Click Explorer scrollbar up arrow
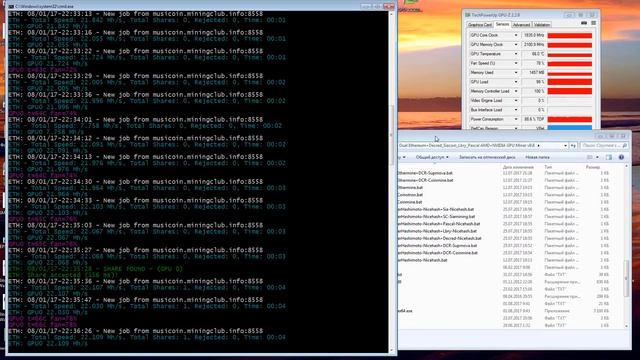 627,167
